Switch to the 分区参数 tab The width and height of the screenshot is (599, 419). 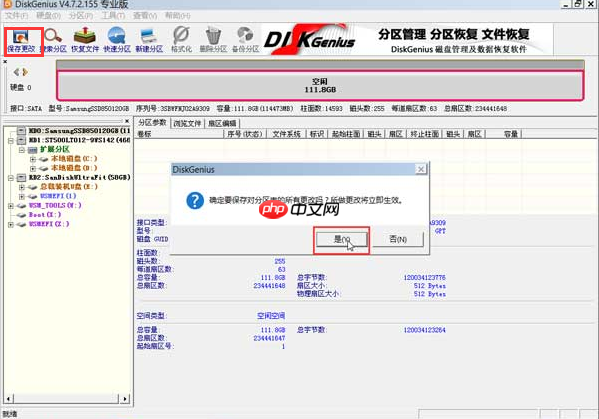pos(152,123)
